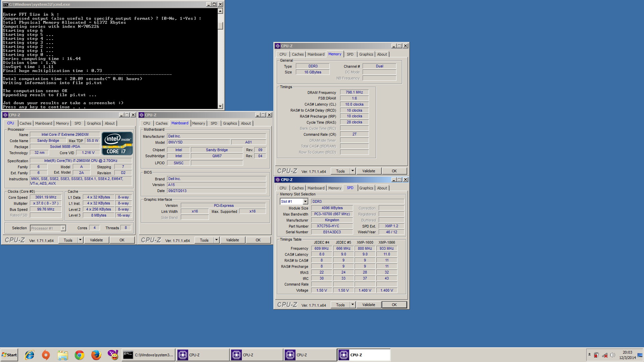Click Serial Number field E01A3DC3

332,232
